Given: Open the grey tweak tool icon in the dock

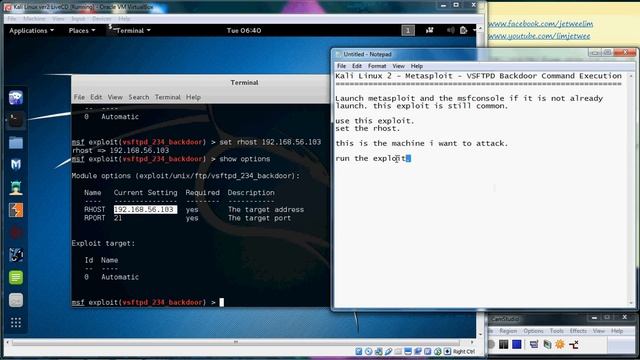Looking at the screenshot, I should click(16, 300).
